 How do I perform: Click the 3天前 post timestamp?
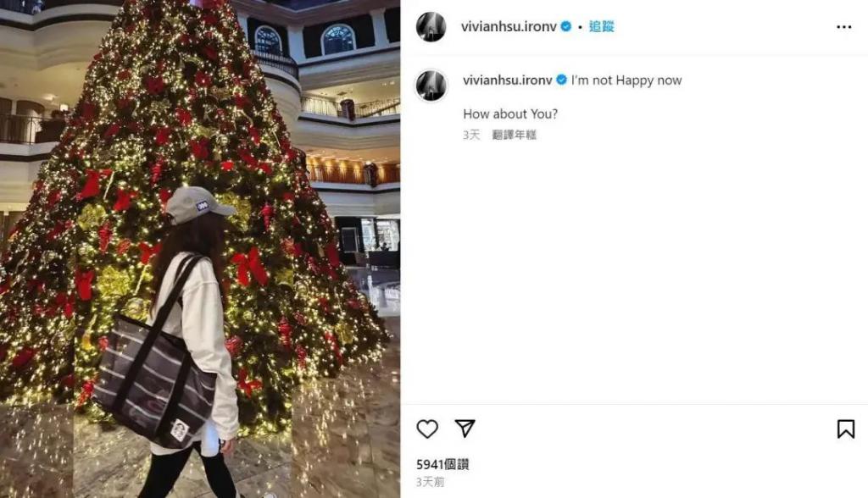click(431, 482)
